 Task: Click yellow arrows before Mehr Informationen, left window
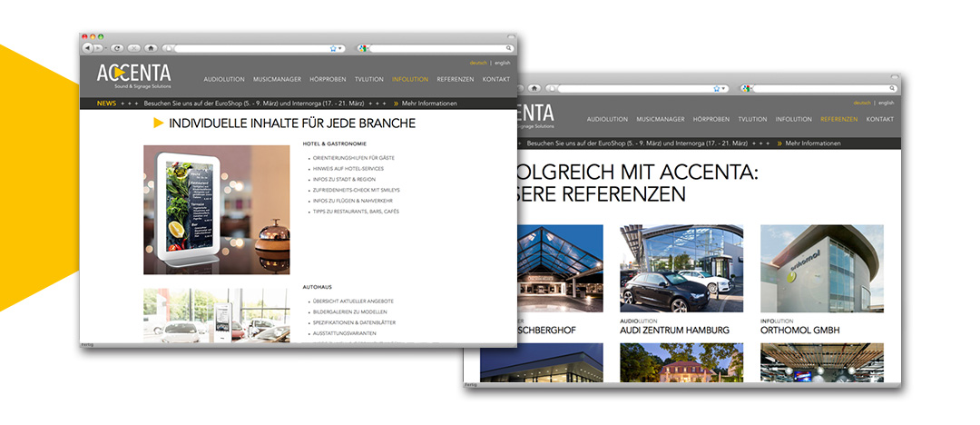coord(396,104)
